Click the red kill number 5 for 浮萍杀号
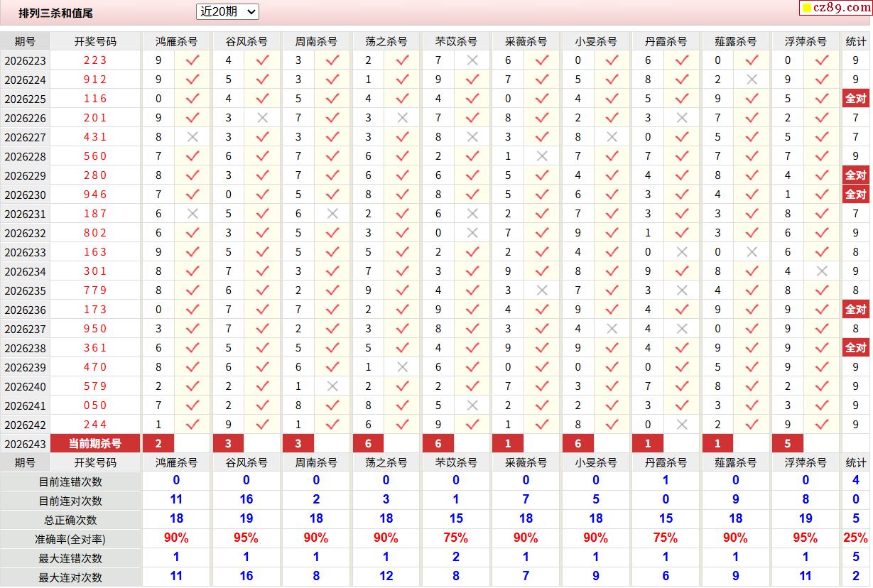 pyautogui.click(x=788, y=444)
